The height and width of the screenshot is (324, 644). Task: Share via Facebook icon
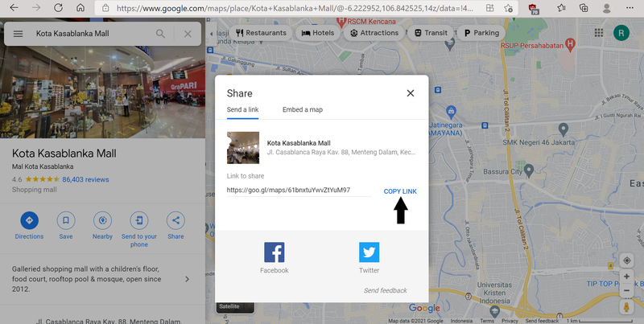(x=275, y=252)
